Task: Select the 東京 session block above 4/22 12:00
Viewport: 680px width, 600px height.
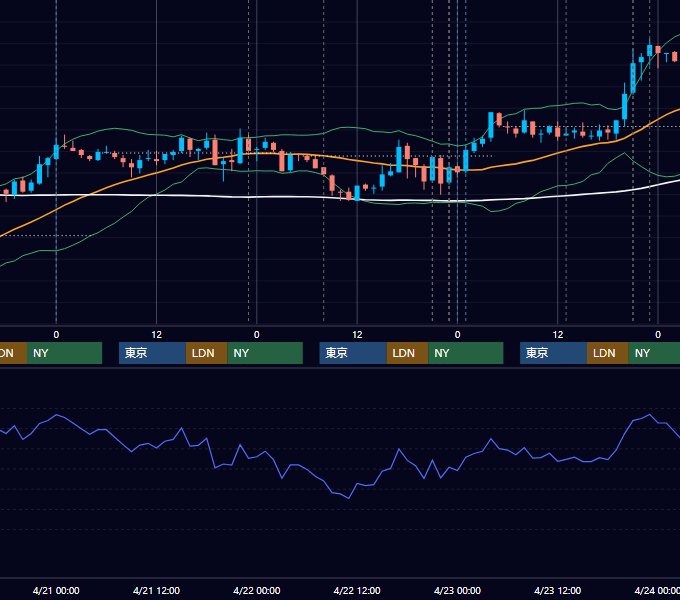Action: [353, 353]
